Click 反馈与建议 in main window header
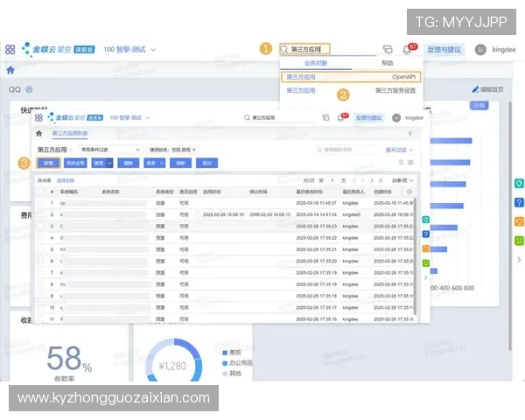Screen dimensions: 525x420 pos(444,50)
